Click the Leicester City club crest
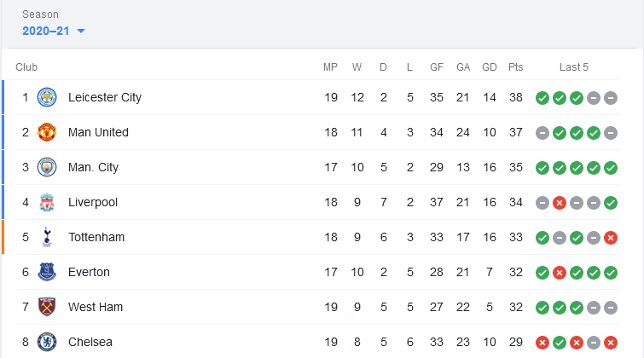644x358 pixels. 47,97
